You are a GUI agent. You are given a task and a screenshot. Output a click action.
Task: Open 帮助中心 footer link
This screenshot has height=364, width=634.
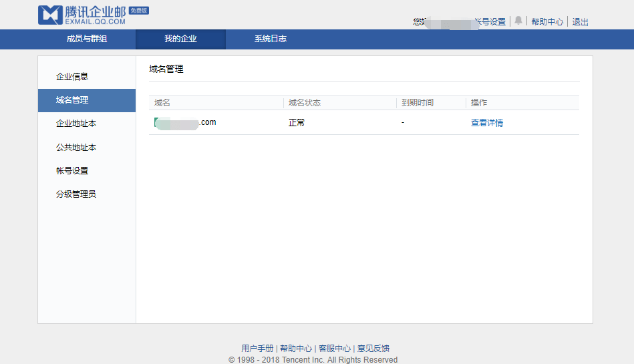[x=296, y=348]
